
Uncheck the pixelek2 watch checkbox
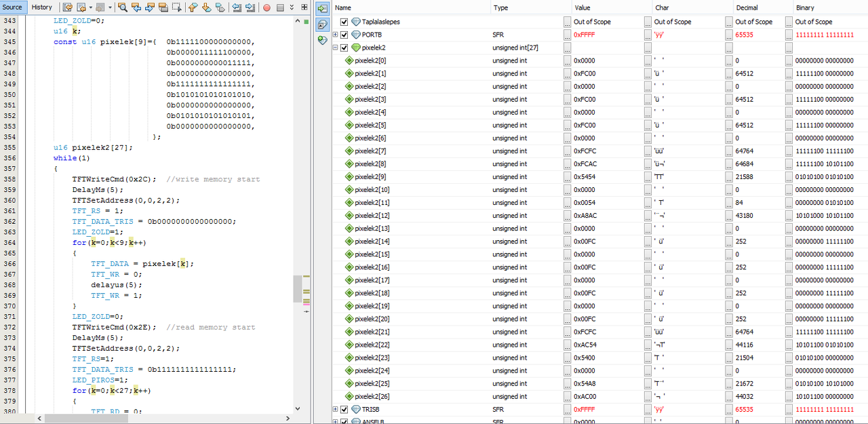pos(344,47)
